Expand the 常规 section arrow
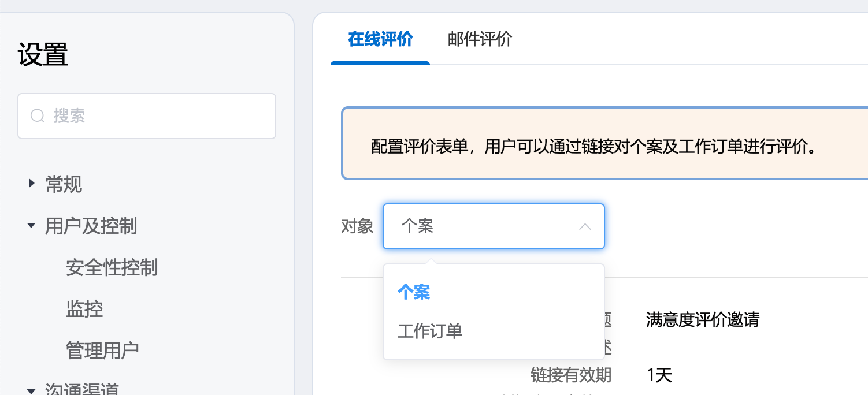Viewport: 868px width, 395px height. tap(31, 184)
